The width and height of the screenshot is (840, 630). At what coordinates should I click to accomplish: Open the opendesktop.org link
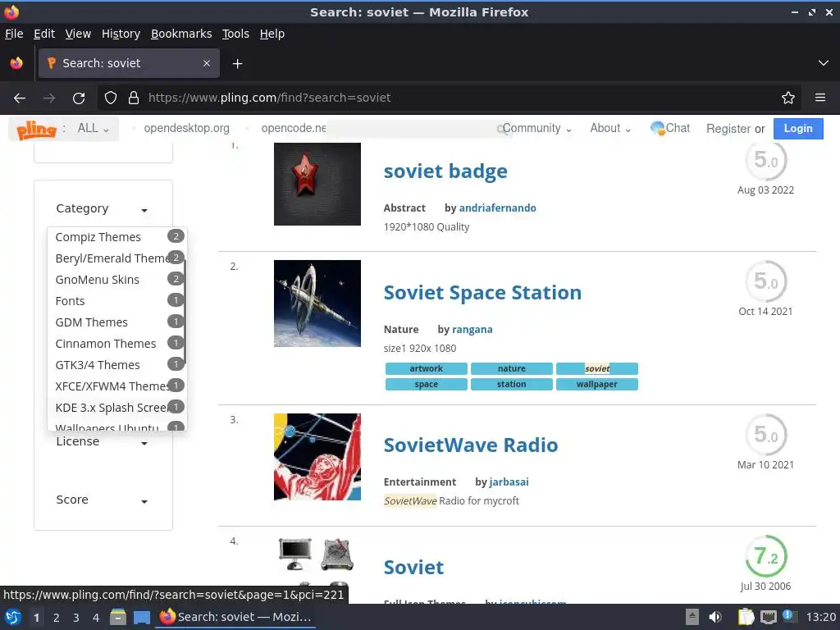pyautogui.click(x=186, y=129)
